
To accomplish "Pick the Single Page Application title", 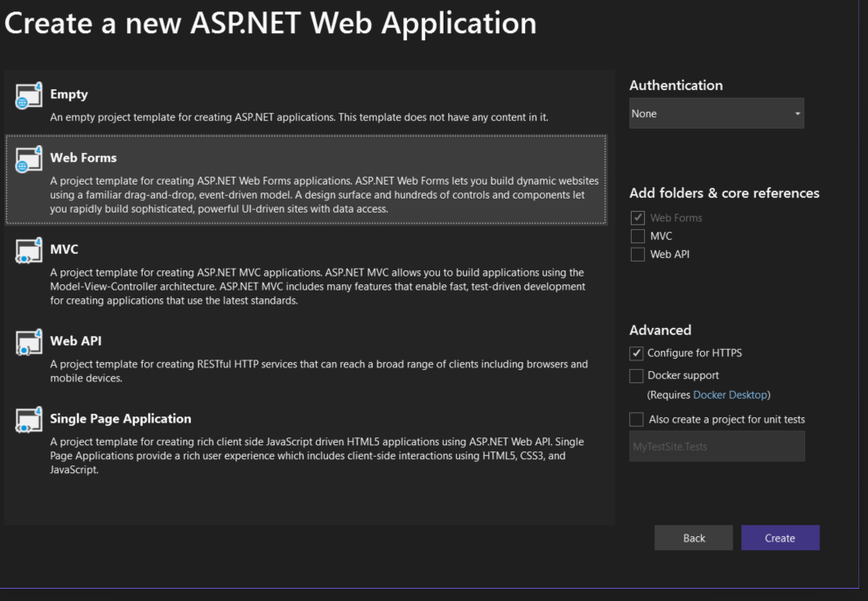I will [121, 418].
